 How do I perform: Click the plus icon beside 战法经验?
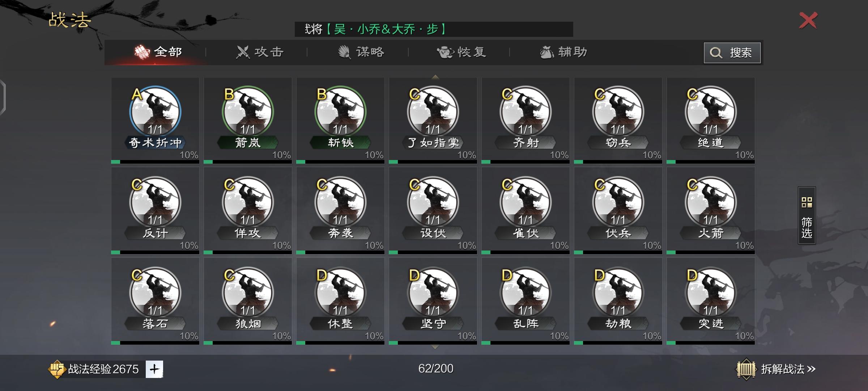coord(154,369)
